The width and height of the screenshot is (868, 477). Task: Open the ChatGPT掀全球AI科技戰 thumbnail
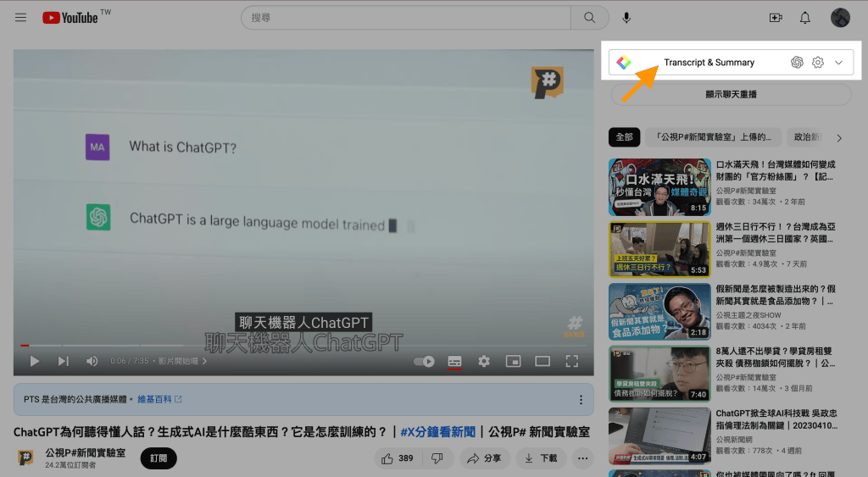click(659, 436)
